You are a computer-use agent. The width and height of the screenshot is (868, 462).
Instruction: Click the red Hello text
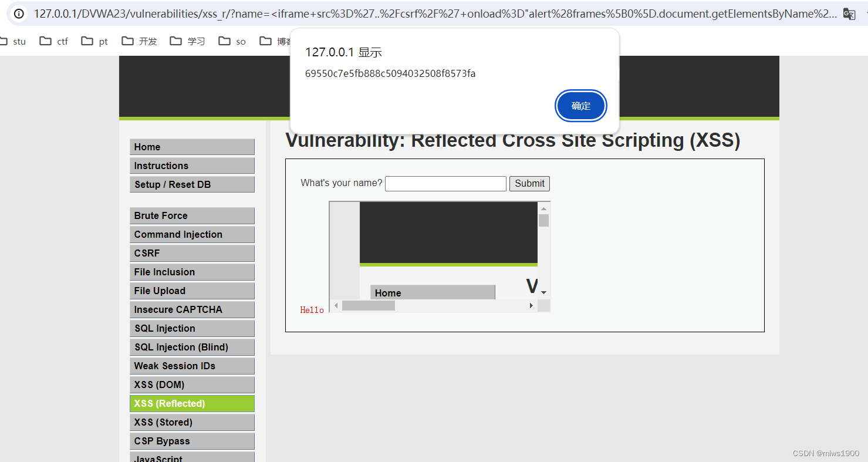[x=312, y=310]
